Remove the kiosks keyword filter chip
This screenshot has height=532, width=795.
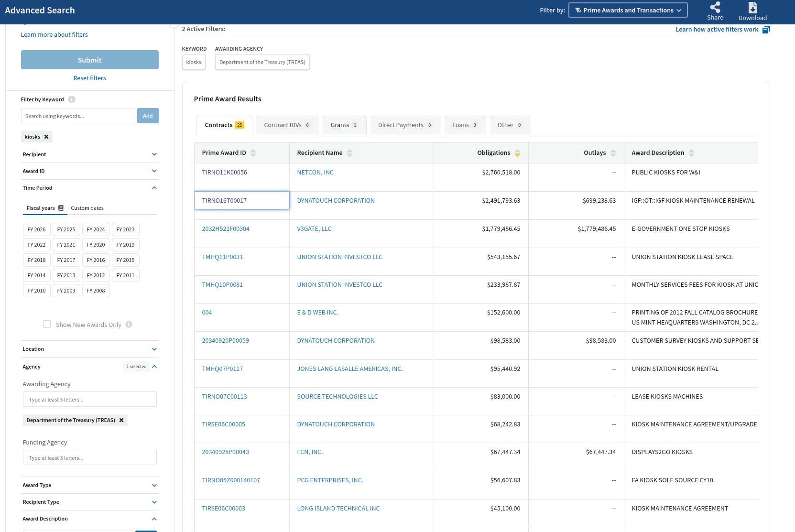[46, 137]
